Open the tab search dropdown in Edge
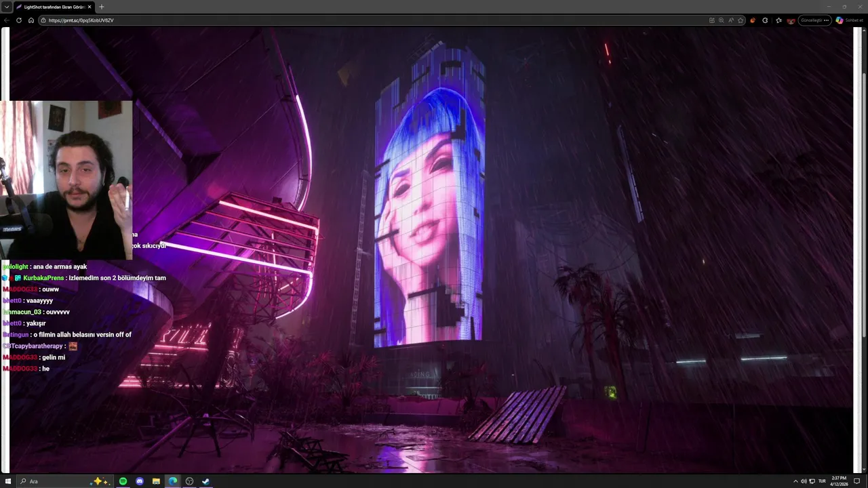 click(6, 7)
